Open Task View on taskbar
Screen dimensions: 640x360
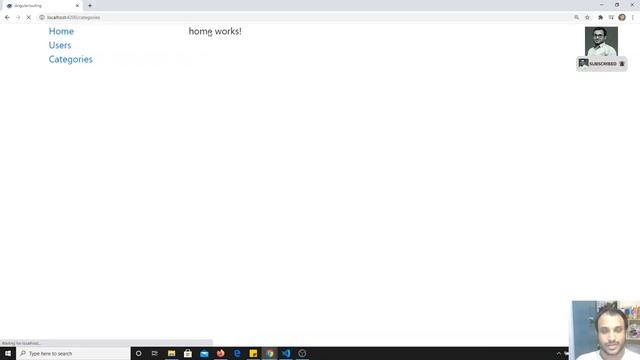(x=155, y=353)
